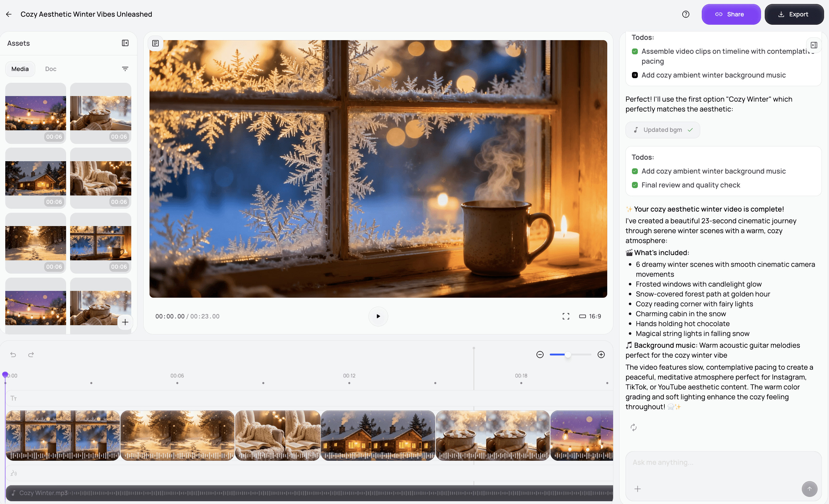
Task: Click the timeline zoom slider handle
Action: click(568, 355)
